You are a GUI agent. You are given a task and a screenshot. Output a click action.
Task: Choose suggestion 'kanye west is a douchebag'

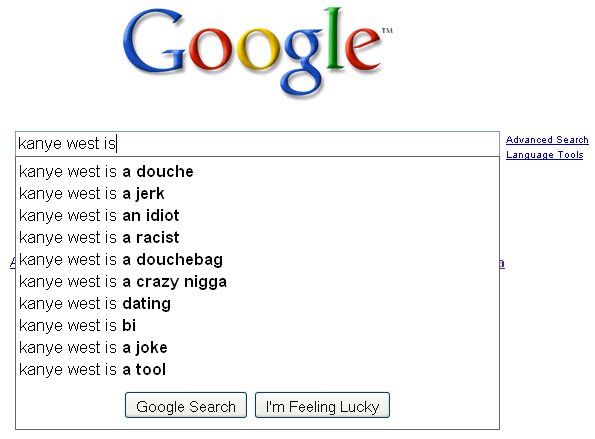(x=257, y=260)
